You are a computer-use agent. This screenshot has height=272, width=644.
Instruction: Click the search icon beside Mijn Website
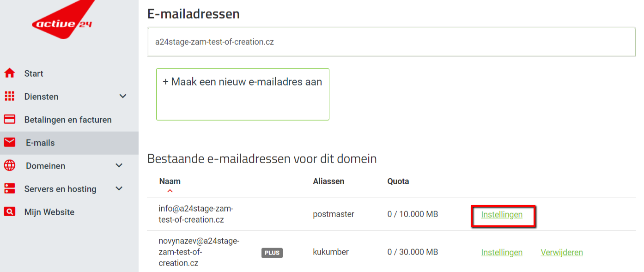[x=9, y=212]
